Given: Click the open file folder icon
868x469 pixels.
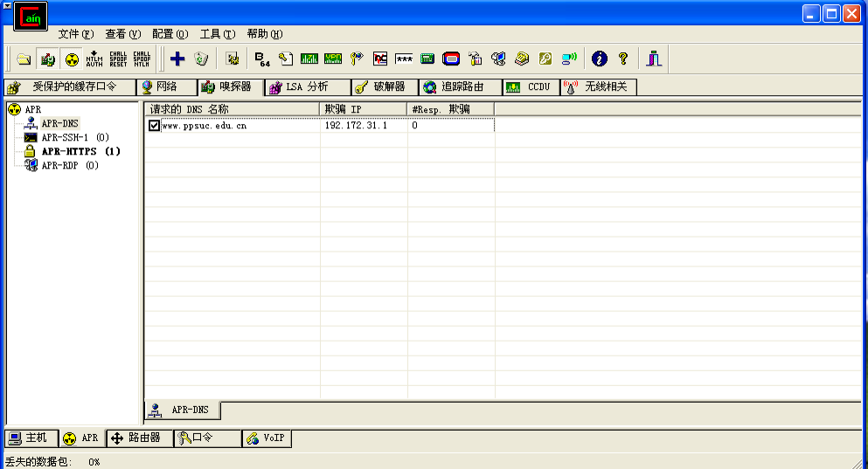Looking at the screenshot, I should [x=24, y=59].
